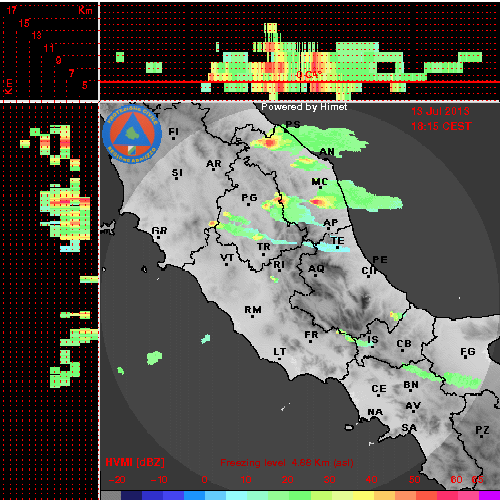The image size is (500, 500).
Task: Click the FG city label
Action: coord(468,351)
